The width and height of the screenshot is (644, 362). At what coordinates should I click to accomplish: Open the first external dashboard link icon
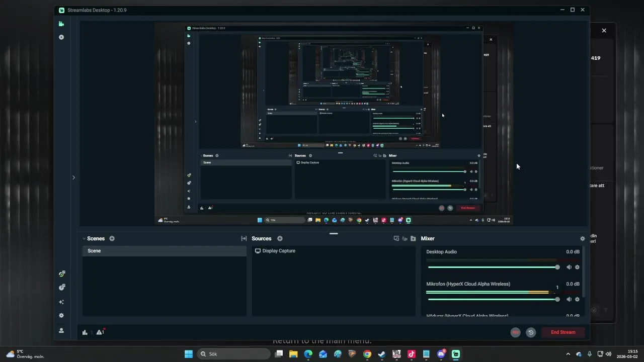pos(61,274)
